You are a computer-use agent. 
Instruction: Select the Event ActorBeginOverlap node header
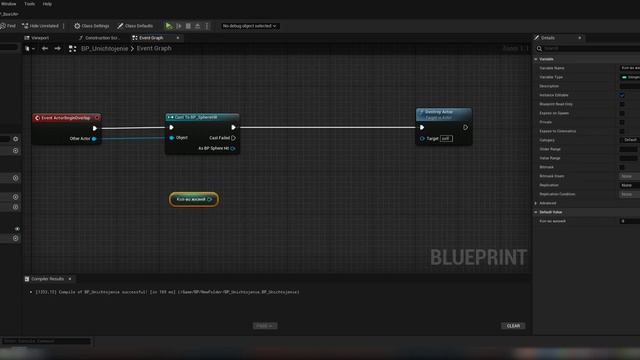click(67, 118)
